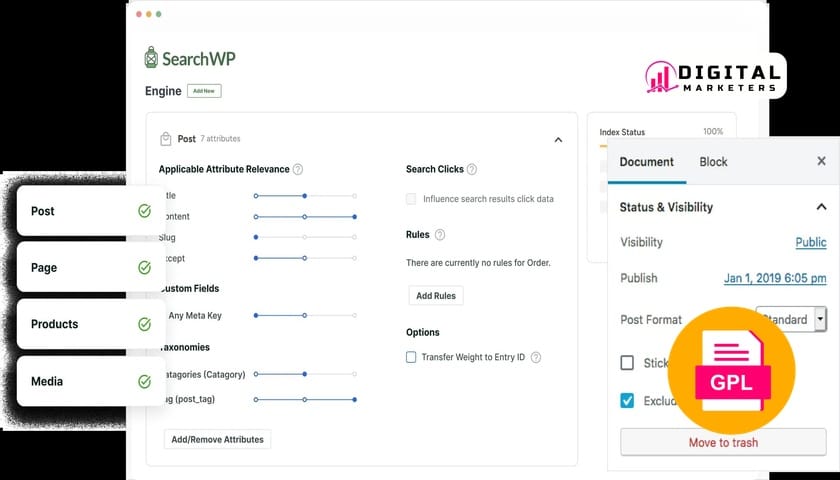Screen dimensions: 840x480
Task: Click the GPL file badge icon
Action: pos(731,370)
